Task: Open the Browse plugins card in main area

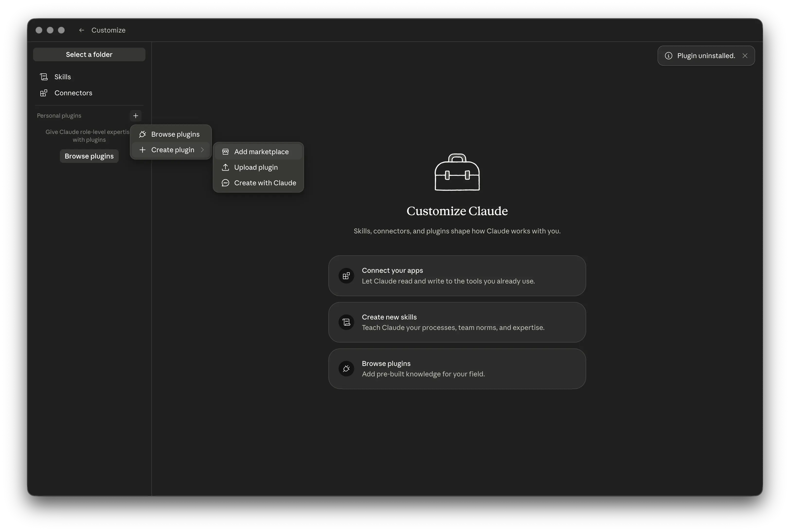Action: point(457,369)
